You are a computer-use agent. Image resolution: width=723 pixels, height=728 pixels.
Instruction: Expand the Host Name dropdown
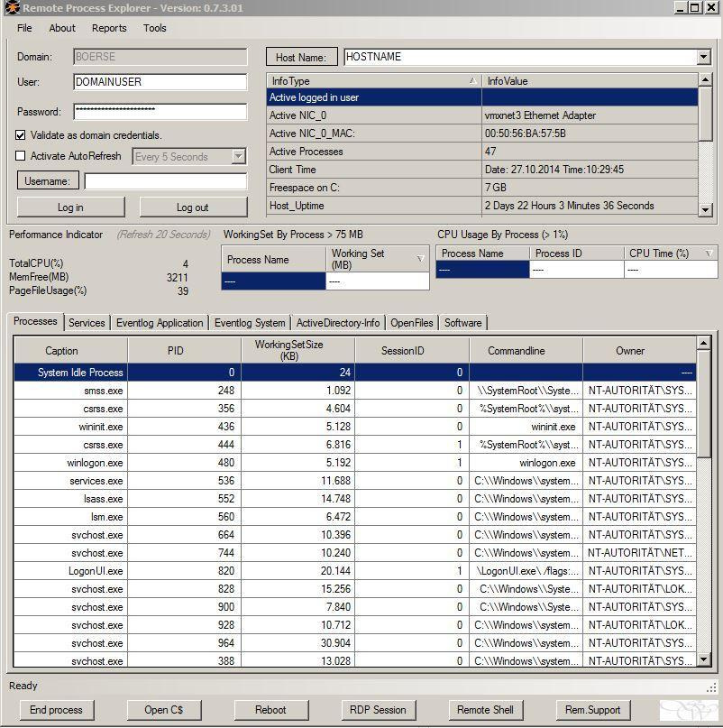tap(703, 57)
